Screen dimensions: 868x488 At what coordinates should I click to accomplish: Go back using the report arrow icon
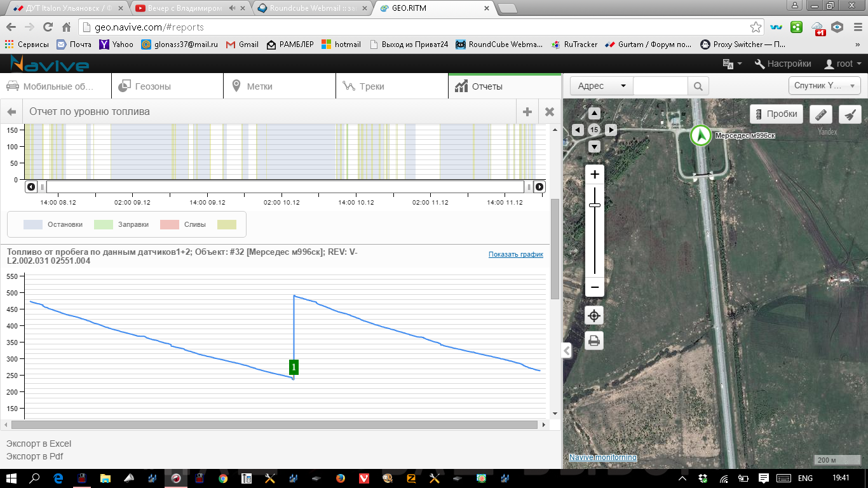(11, 112)
